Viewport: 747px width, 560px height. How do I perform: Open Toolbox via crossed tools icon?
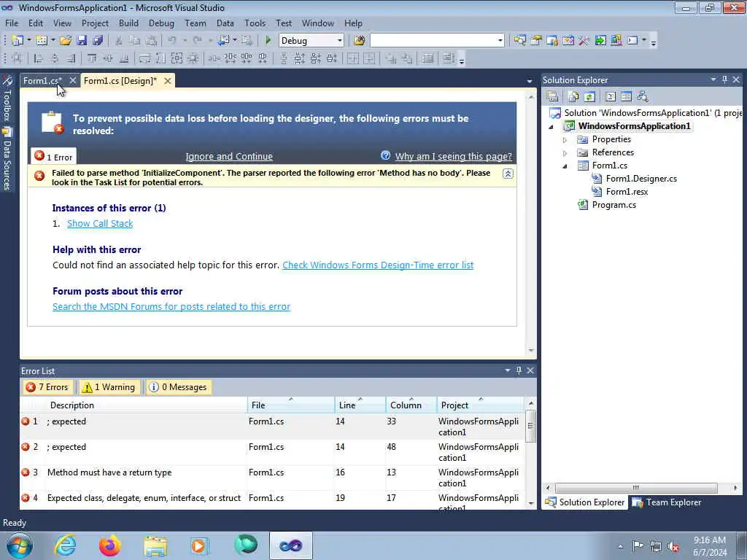point(584,41)
